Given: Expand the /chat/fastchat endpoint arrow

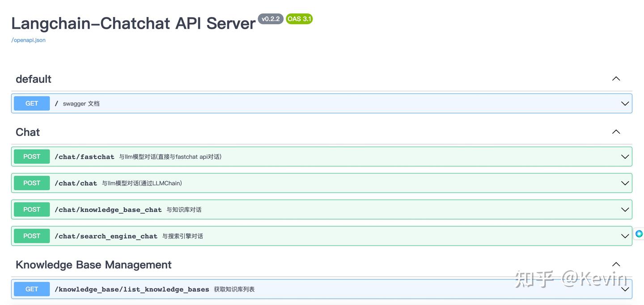Looking at the screenshot, I should [x=625, y=157].
